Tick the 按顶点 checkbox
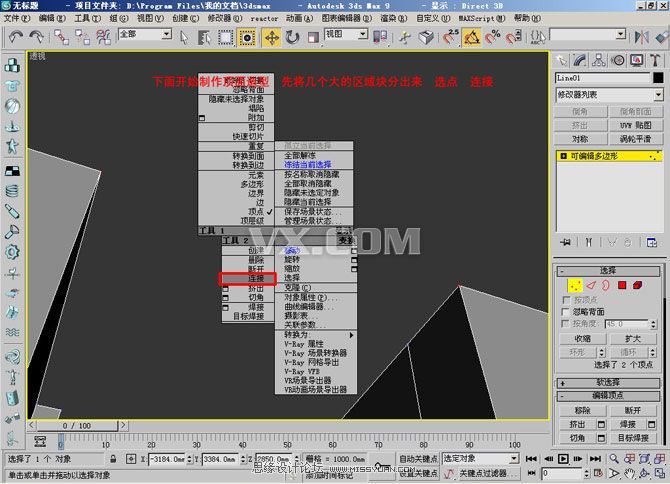This screenshot has height=484, width=670. click(x=566, y=299)
